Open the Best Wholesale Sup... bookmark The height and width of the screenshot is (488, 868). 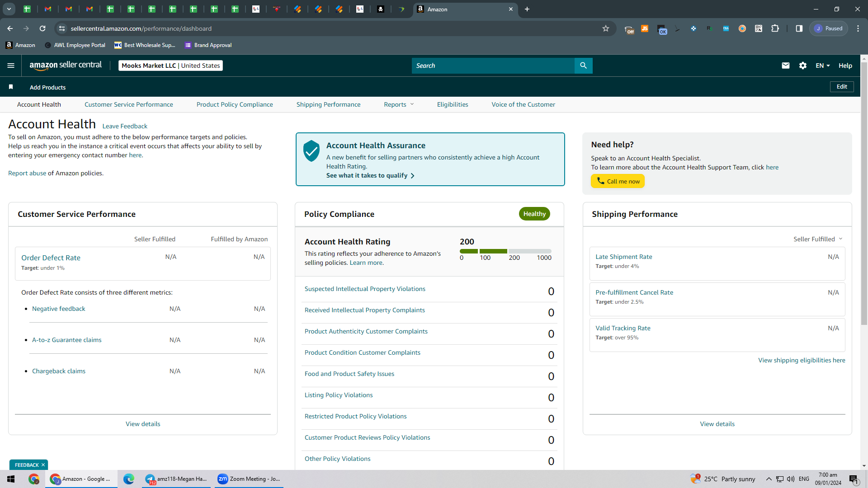pos(145,45)
